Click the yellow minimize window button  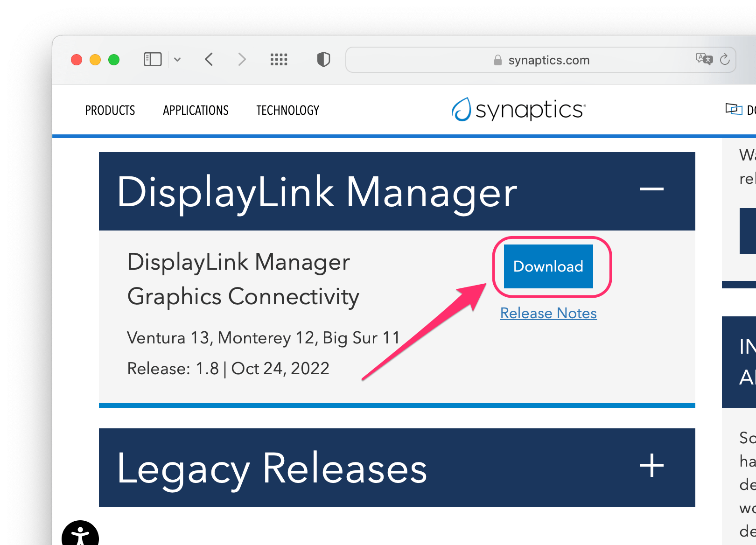[95, 60]
